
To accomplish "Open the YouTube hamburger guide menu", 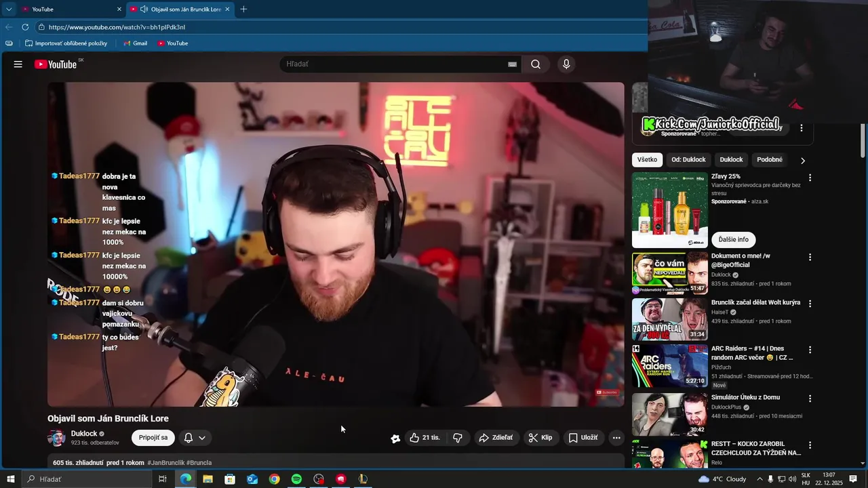I will [18, 64].
